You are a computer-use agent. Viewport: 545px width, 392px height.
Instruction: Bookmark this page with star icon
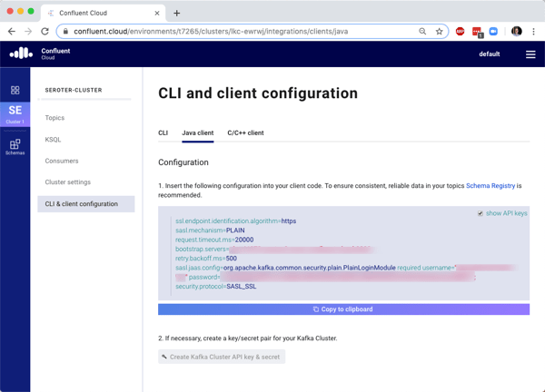pos(439,31)
